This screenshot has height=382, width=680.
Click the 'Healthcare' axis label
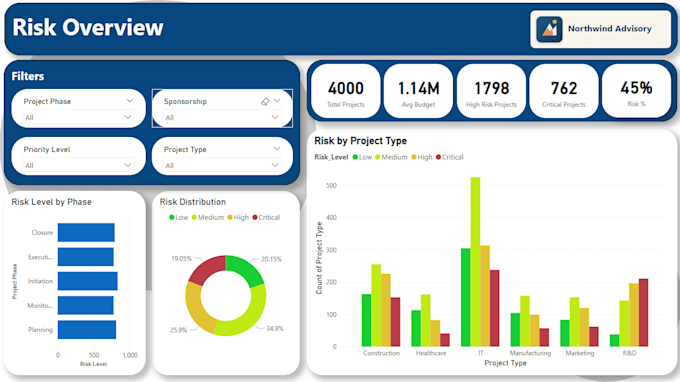(431, 353)
